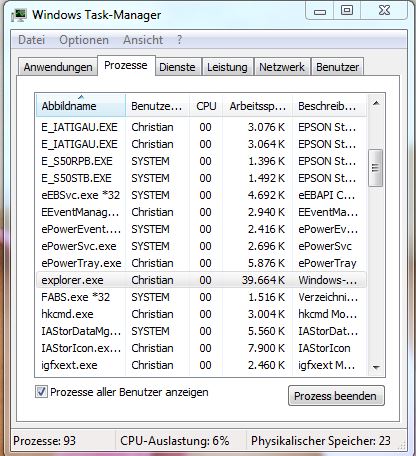Screen dimensions: 416x456
Task: Maximize the Task-Manager window
Action: [347, 11]
